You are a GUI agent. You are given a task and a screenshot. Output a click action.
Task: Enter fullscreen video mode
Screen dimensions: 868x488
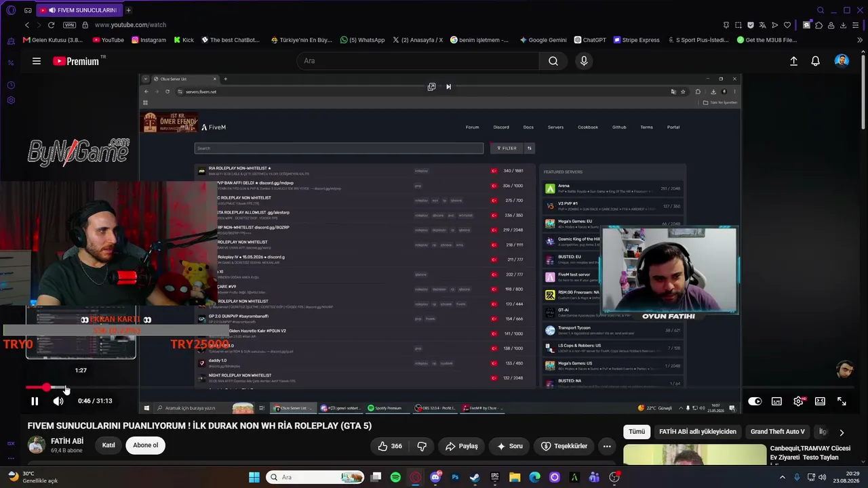click(842, 401)
